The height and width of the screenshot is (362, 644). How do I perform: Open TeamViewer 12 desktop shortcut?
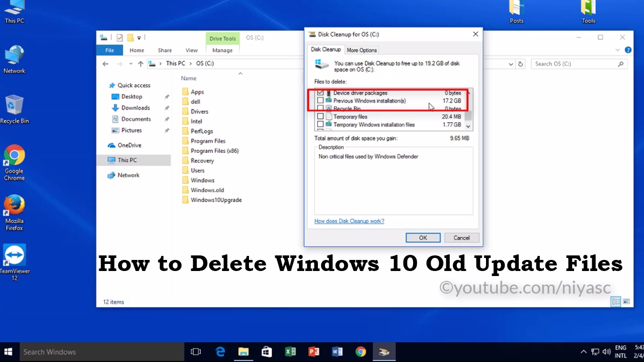[x=14, y=262]
